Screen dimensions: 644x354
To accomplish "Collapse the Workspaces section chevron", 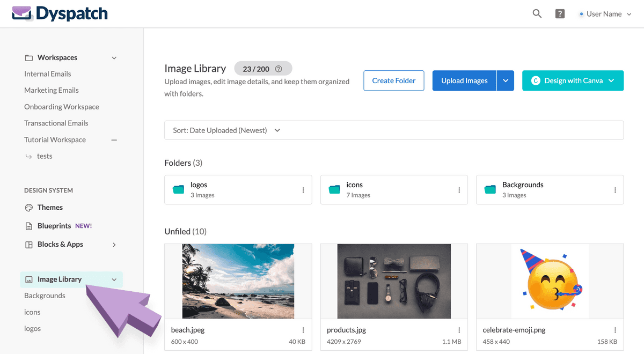I will point(114,58).
